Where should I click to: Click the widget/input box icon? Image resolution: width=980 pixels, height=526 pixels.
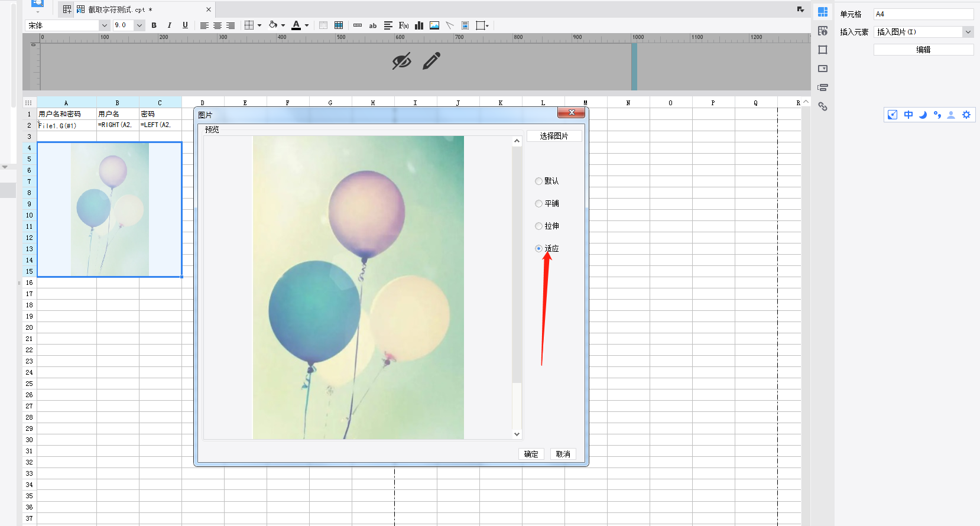(358, 25)
